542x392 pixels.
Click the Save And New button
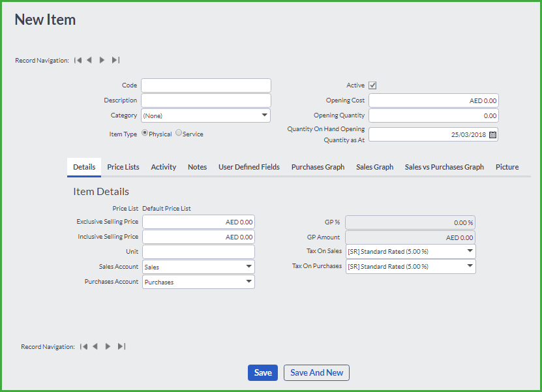[316, 372]
